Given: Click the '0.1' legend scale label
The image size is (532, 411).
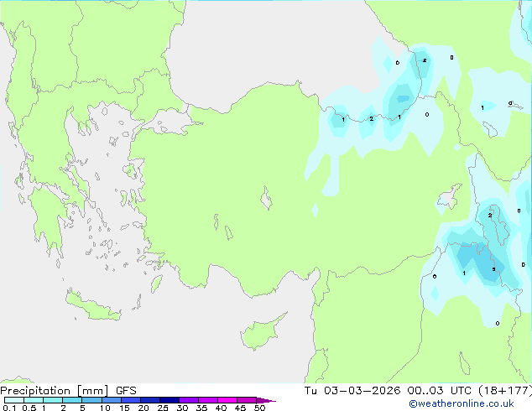Looking at the screenshot, I should (x=9, y=408).
